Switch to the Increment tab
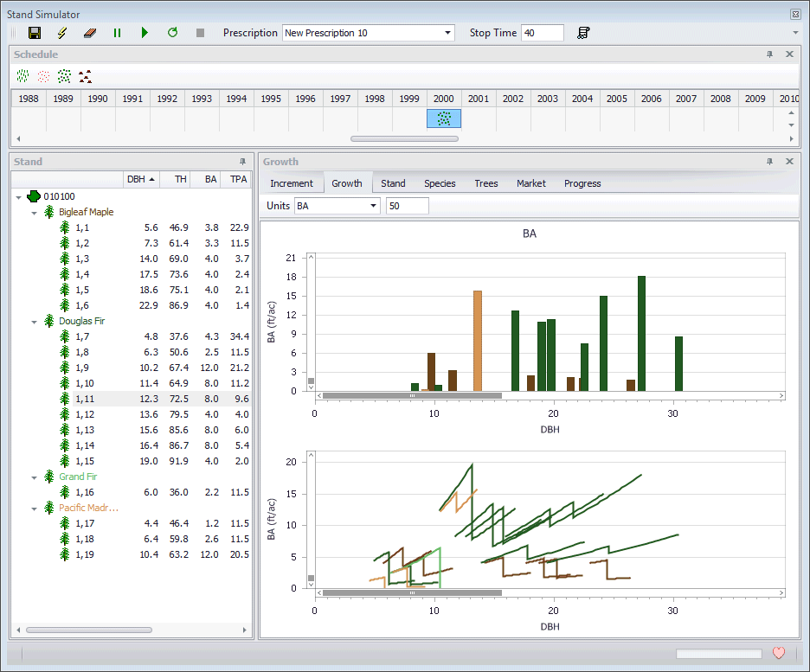 click(x=292, y=183)
